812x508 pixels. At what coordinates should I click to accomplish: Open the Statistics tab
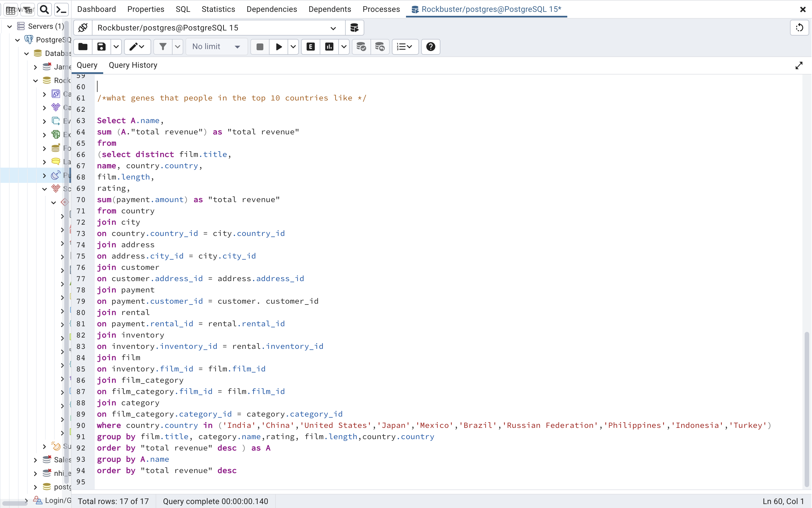(218, 9)
